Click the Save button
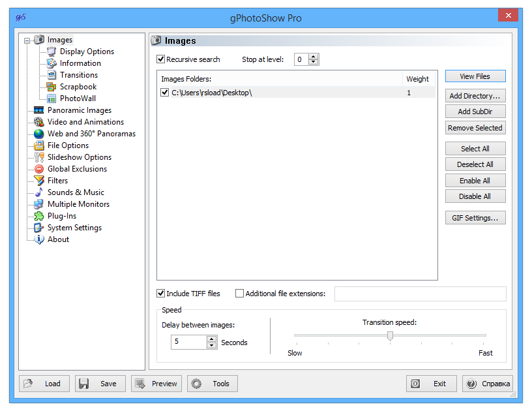Viewport: 532px width, 411px height. (x=100, y=384)
